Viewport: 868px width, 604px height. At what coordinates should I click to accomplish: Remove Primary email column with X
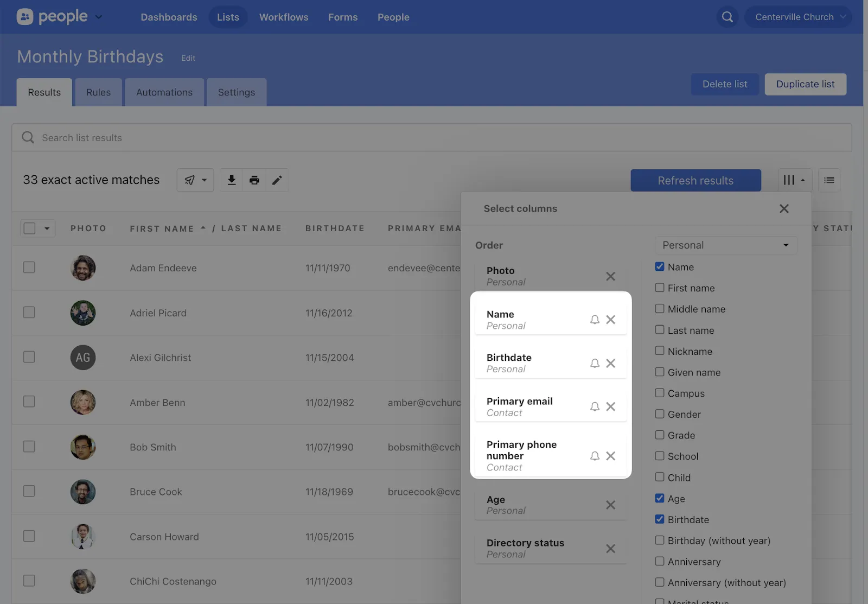click(610, 407)
